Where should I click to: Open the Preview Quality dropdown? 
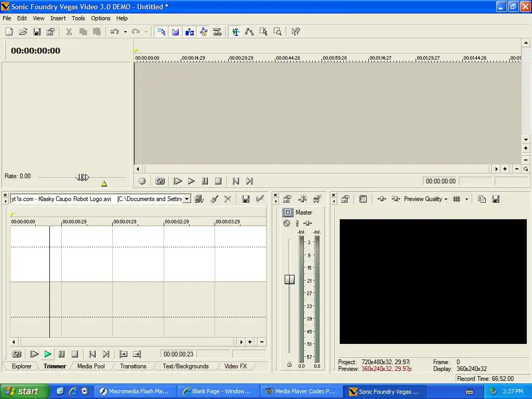(425, 199)
